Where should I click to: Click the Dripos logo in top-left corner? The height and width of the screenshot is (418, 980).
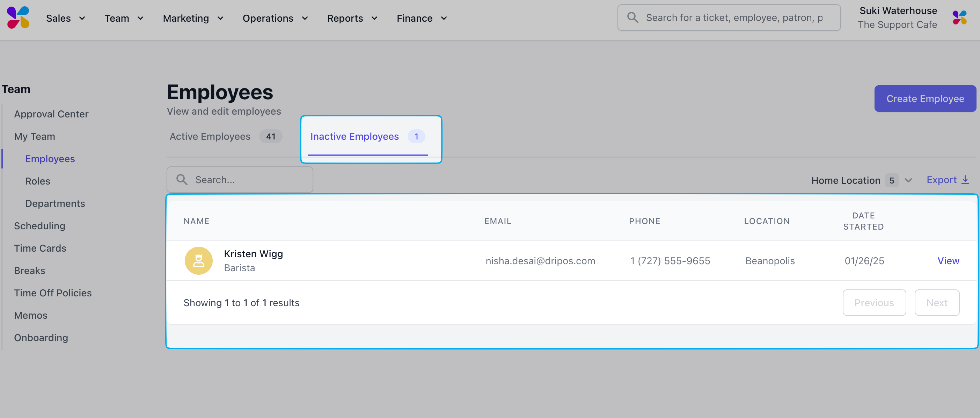point(18,17)
